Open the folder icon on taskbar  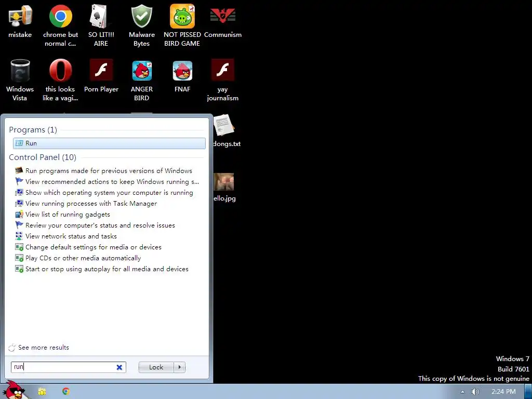pos(42,392)
